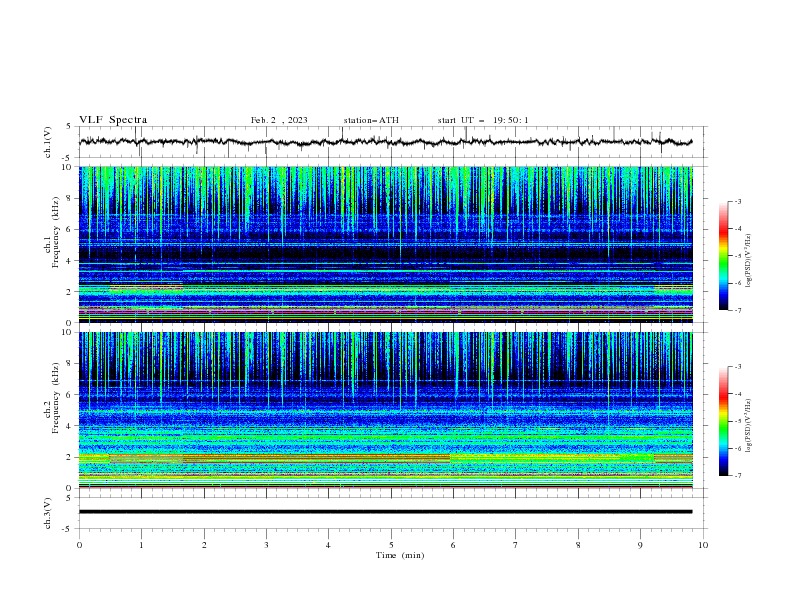
Task: Click the "-4" tick on ch.2 colorbar
Action: click(x=737, y=394)
